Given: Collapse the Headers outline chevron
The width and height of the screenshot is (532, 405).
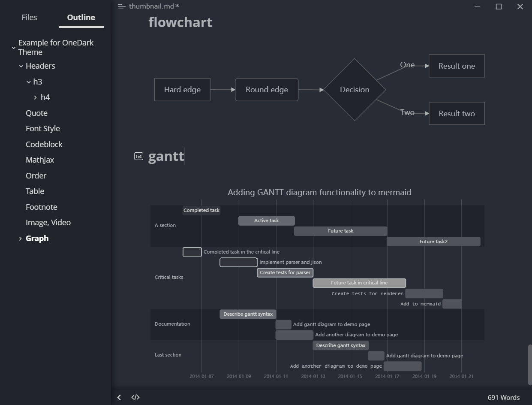Looking at the screenshot, I should 21,66.
